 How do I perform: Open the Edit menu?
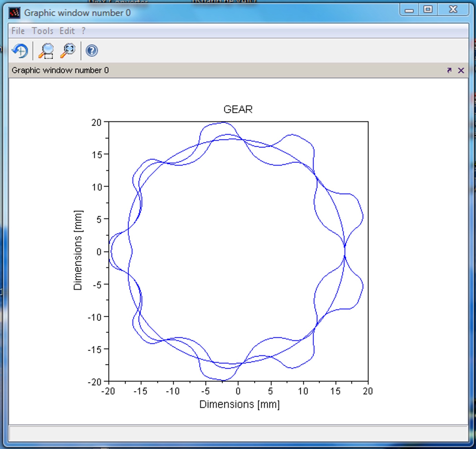point(67,31)
